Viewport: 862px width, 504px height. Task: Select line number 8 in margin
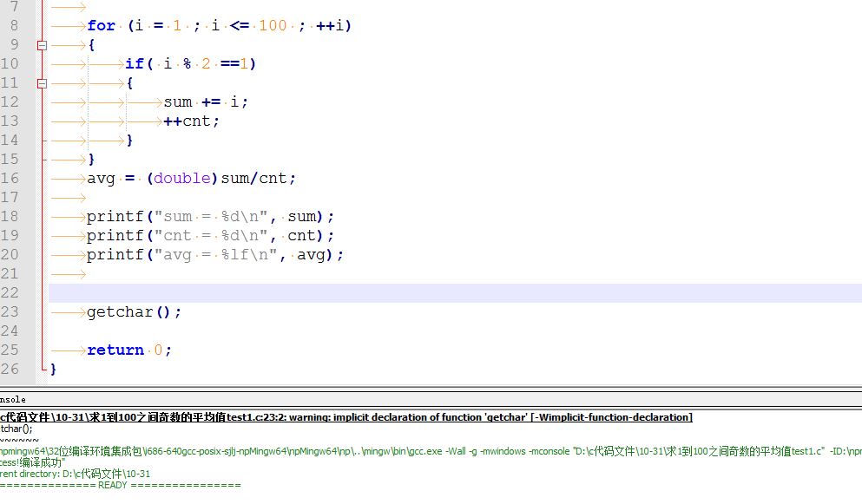[14, 26]
